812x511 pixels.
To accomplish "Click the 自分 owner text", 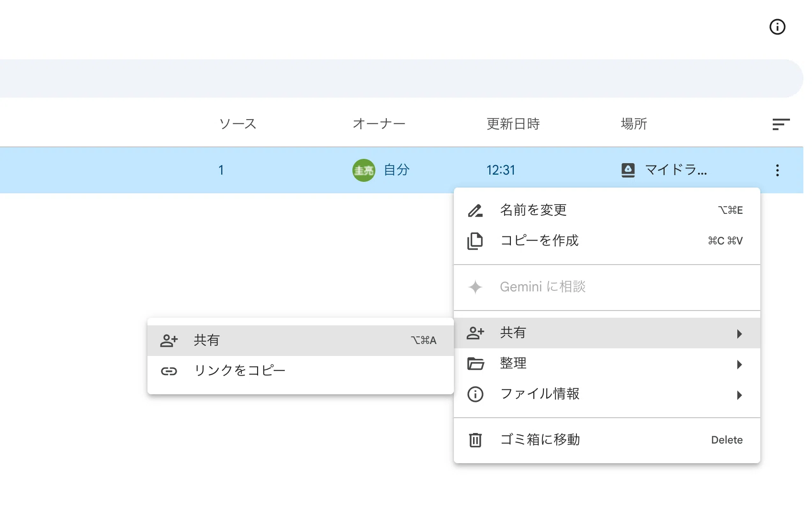I will 396,170.
